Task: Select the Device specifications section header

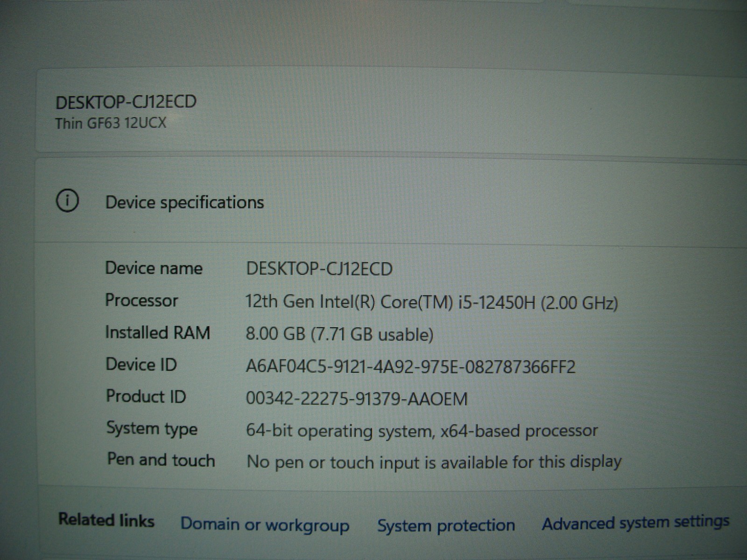Action: [x=184, y=203]
